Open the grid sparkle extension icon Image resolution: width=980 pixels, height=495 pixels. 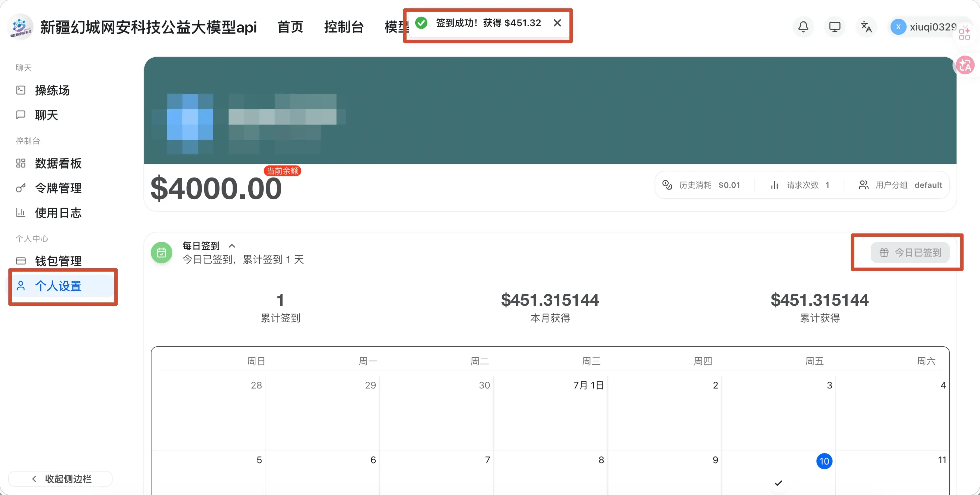tap(964, 34)
